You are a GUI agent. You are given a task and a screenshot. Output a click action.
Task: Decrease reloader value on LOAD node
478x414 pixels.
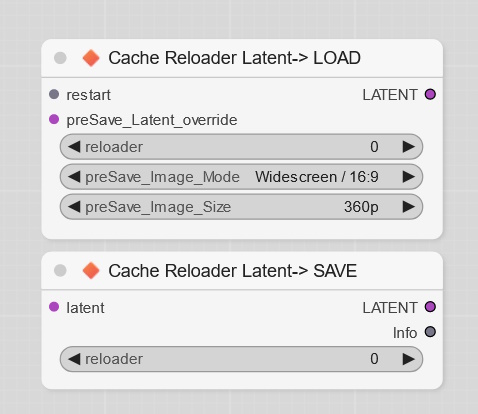coord(74,147)
